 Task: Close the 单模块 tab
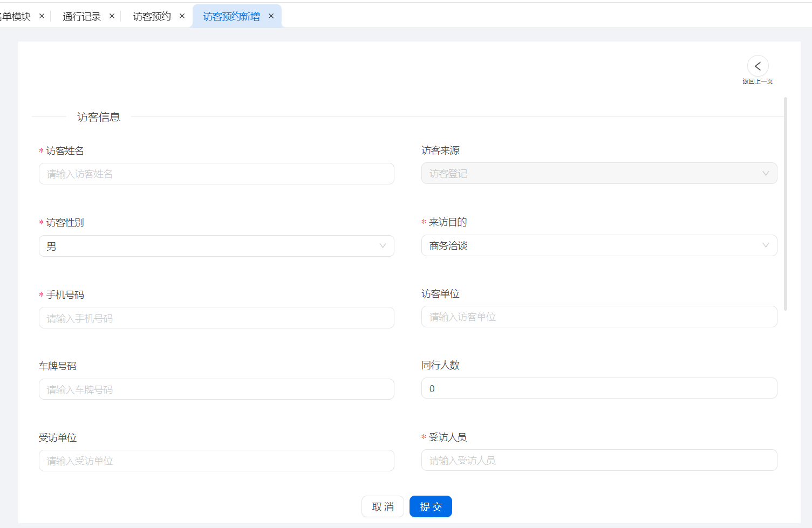[x=42, y=16]
